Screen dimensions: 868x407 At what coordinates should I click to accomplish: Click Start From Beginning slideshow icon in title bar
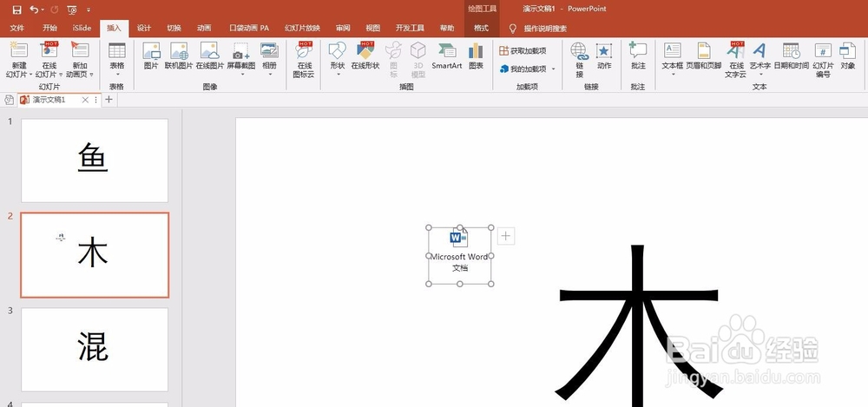(x=72, y=10)
